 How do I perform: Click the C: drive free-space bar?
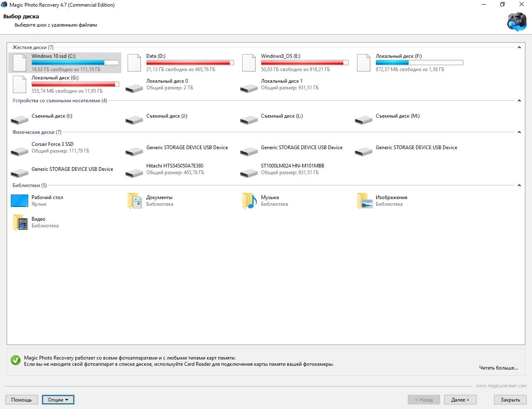[x=75, y=63]
